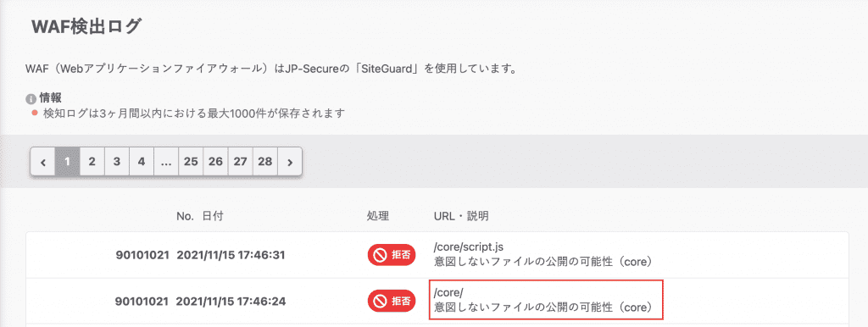Select the log row dated 2021/11/15 17:46:31
This screenshot has height=327, width=868.
pyautogui.click(x=437, y=255)
